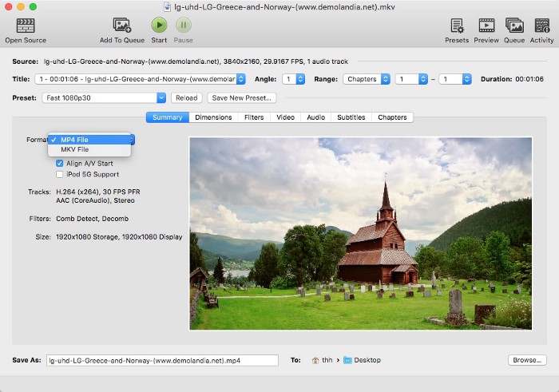Image resolution: width=559 pixels, height=392 pixels.
Task: Click the Browse... button
Action: pyautogui.click(x=527, y=360)
